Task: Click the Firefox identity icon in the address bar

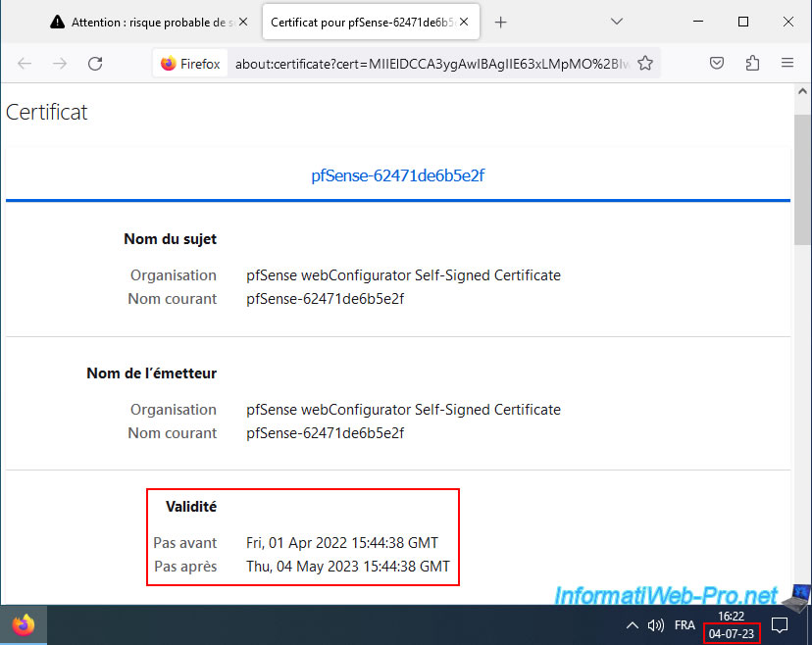Action: (x=190, y=64)
